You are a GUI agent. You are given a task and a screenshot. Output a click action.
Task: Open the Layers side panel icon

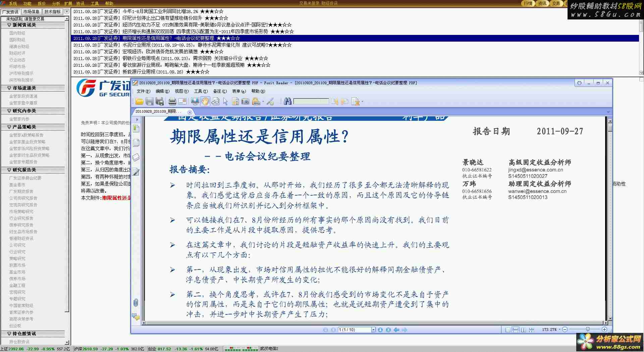click(136, 157)
